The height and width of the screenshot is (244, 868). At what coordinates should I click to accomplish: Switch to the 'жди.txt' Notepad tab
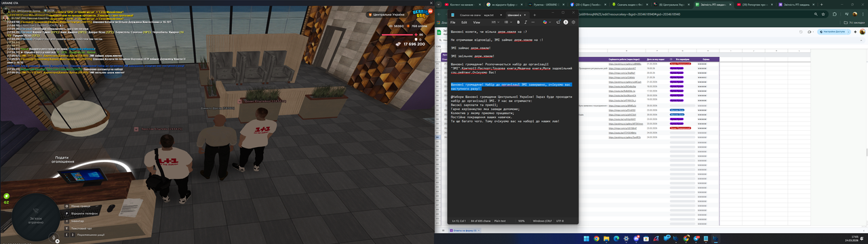[x=492, y=15]
